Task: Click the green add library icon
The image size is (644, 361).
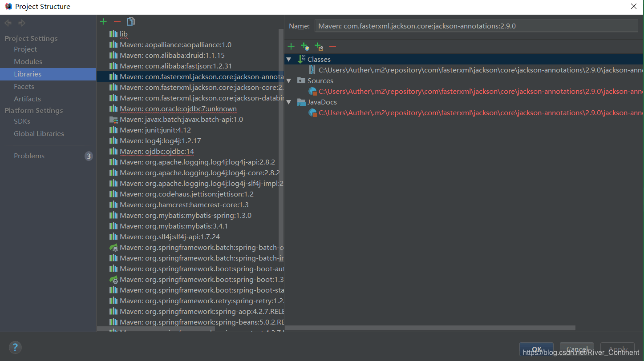Action: 103,21
